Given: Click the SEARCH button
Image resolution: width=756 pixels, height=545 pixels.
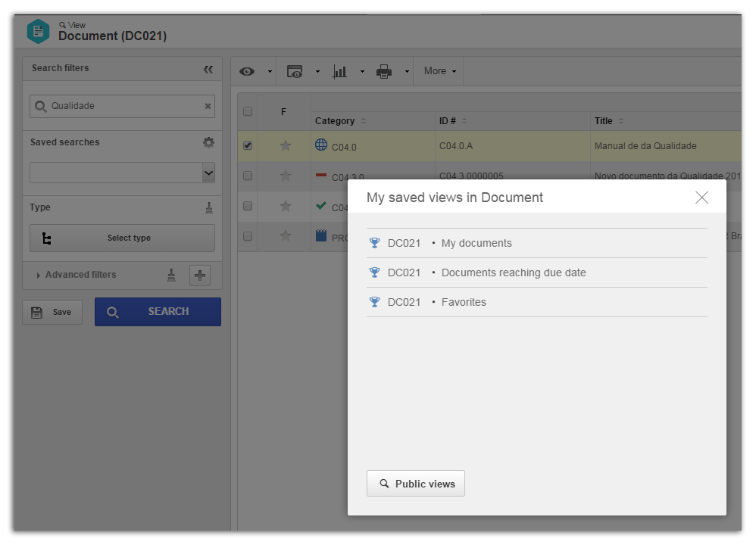Looking at the screenshot, I should click(x=158, y=312).
